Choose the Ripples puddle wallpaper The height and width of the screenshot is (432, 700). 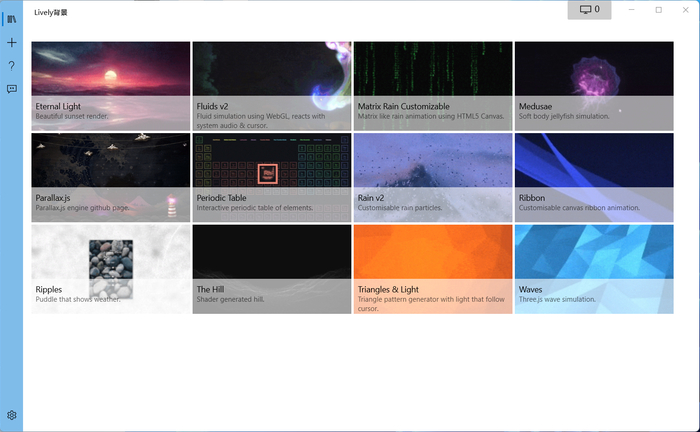point(111,269)
